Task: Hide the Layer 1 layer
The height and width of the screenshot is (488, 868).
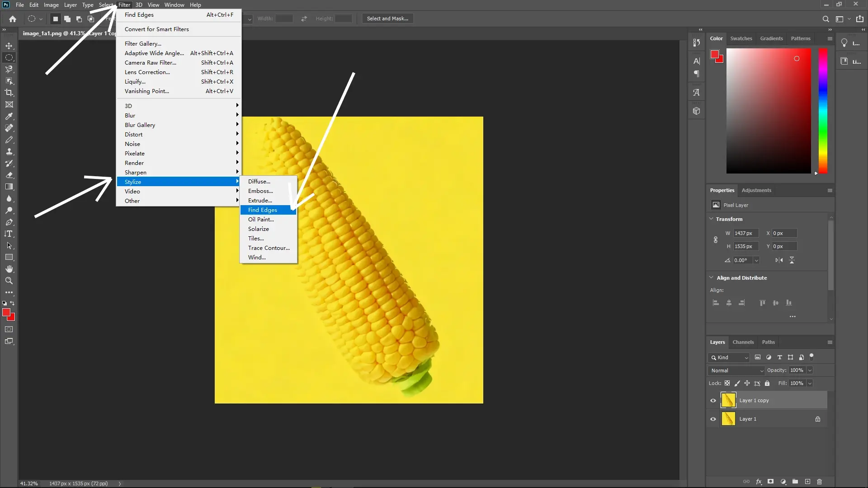Action: click(712, 419)
